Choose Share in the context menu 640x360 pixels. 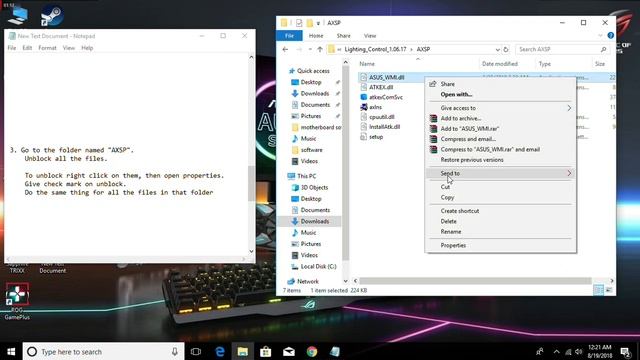click(x=447, y=84)
